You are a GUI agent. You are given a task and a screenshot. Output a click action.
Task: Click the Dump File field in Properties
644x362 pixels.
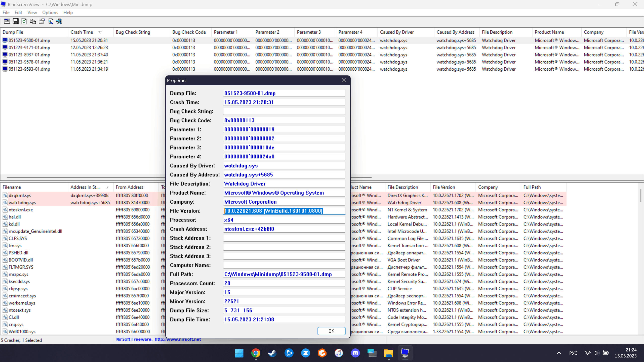284,93
